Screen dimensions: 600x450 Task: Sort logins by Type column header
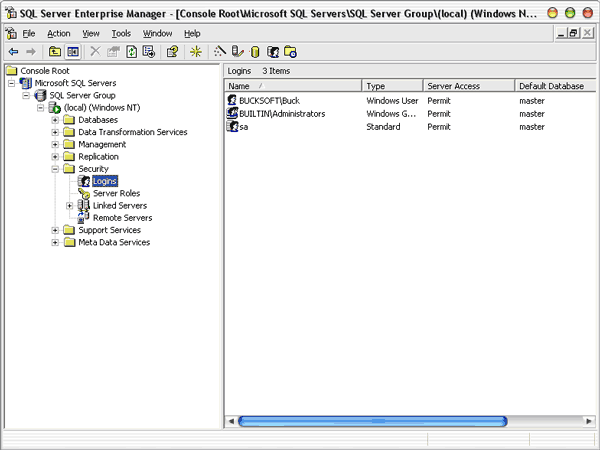click(392, 86)
